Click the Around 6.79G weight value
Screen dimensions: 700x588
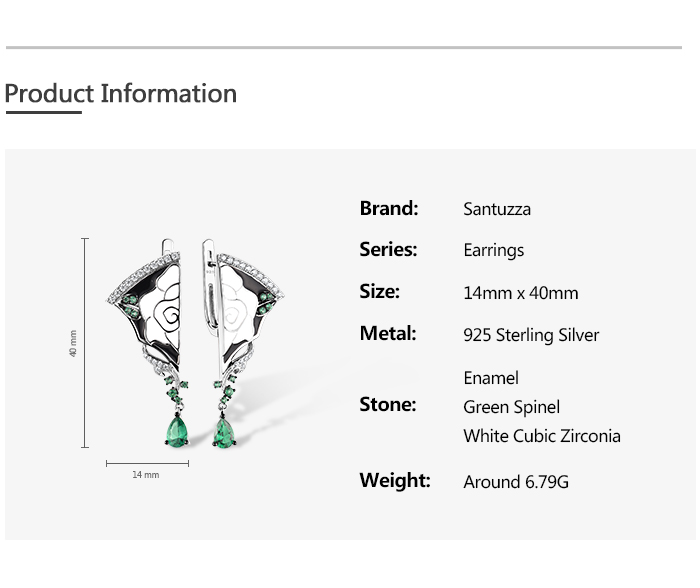(516, 482)
